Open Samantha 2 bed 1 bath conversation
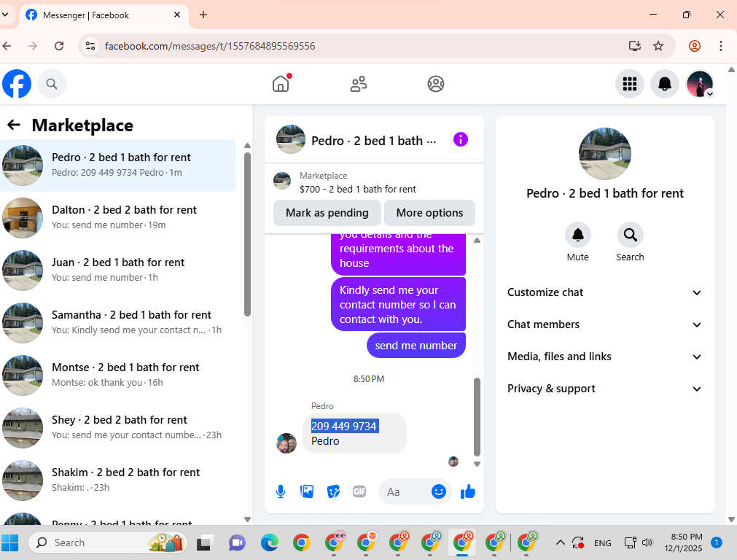Screen dimensions: 737x560 click(118, 322)
